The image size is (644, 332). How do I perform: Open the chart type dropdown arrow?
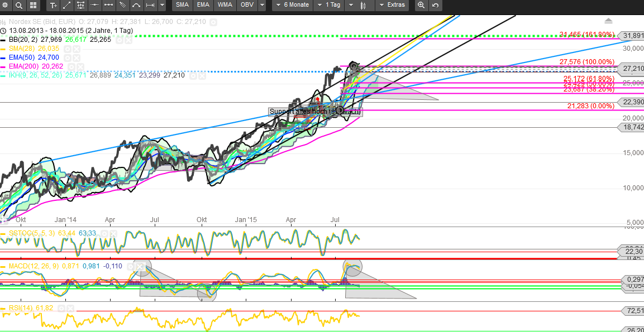(x=350, y=6)
